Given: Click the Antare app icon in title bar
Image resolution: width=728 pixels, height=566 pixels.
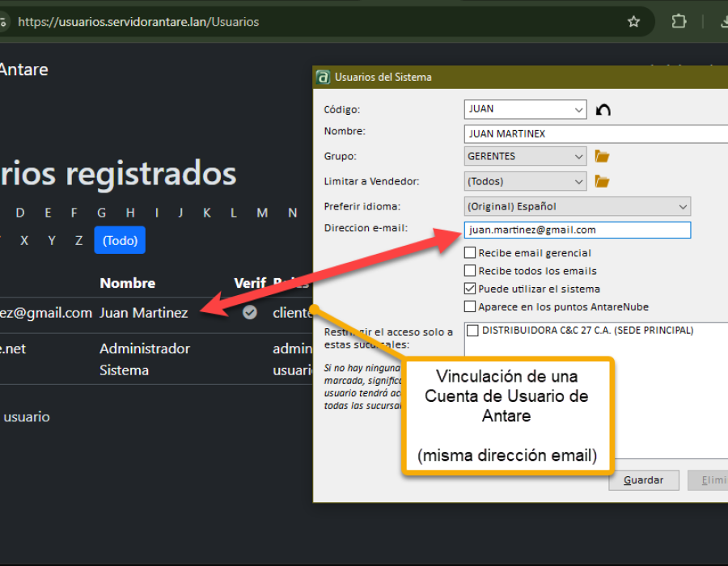Looking at the screenshot, I should click(323, 77).
